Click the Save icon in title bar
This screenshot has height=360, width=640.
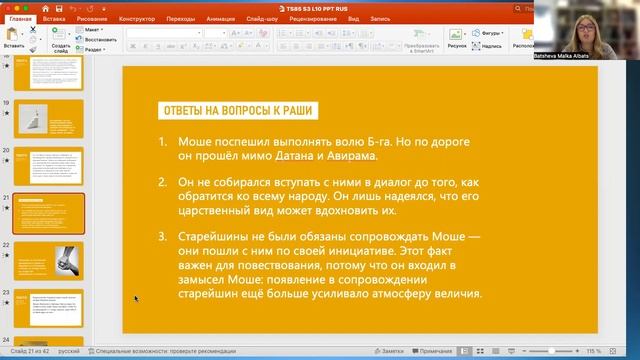coord(59,9)
